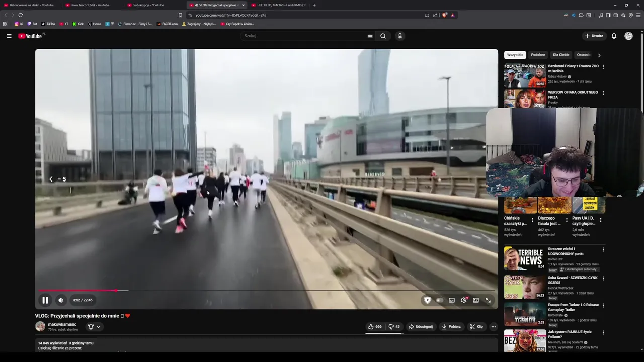This screenshot has width=644, height=362.
Task: Open options for Wersow ofiarą video
Action: tap(603, 93)
